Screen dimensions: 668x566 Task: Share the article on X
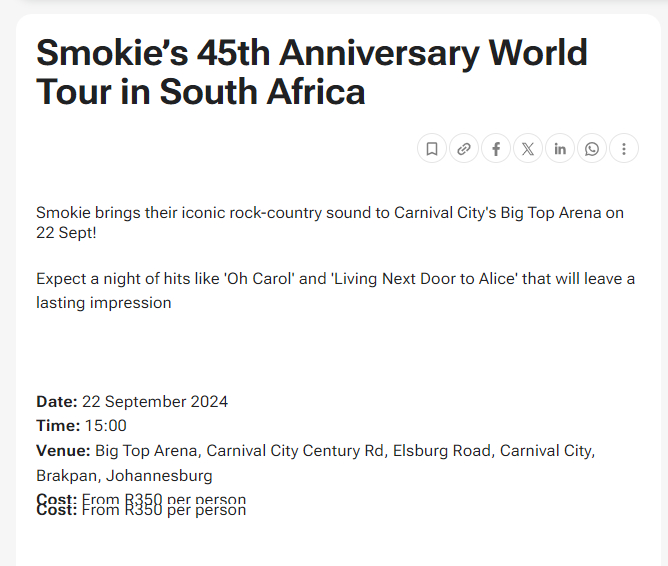pos(527,149)
